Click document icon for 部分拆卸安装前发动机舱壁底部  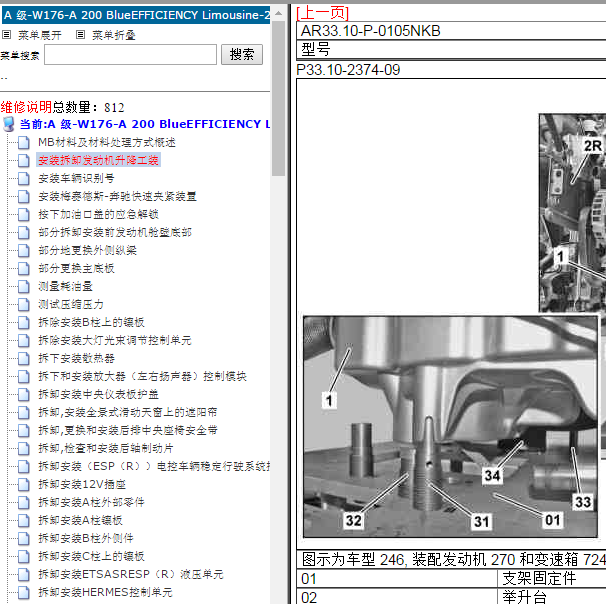24,233
